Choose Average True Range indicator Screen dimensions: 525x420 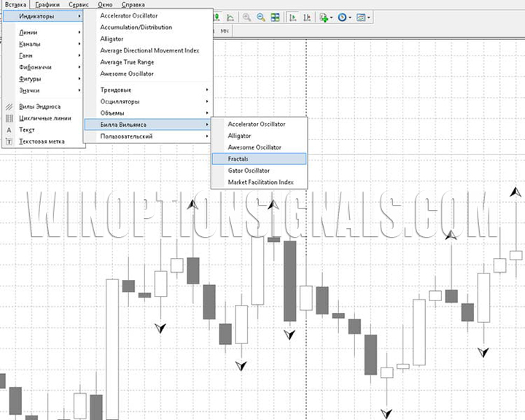[x=147, y=62]
